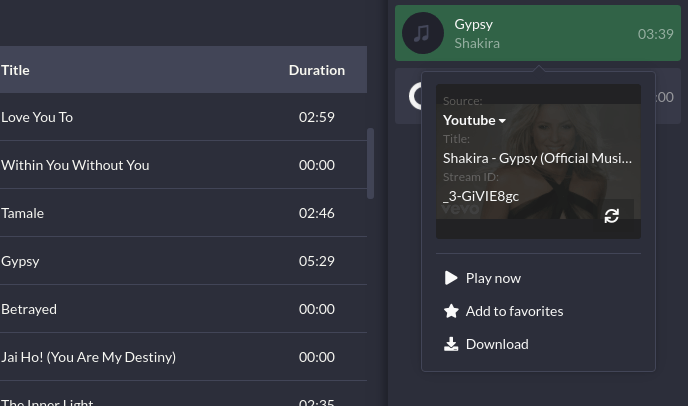Click the 05:29 duration in Gypsy row
Image resolution: width=688 pixels, height=406 pixels.
[317, 261]
